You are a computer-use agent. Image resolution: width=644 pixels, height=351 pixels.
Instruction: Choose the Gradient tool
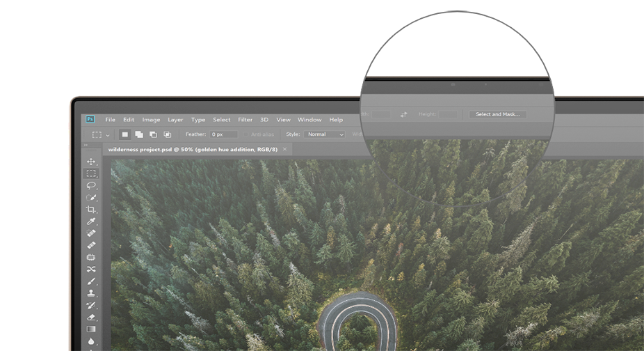(x=91, y=329)
